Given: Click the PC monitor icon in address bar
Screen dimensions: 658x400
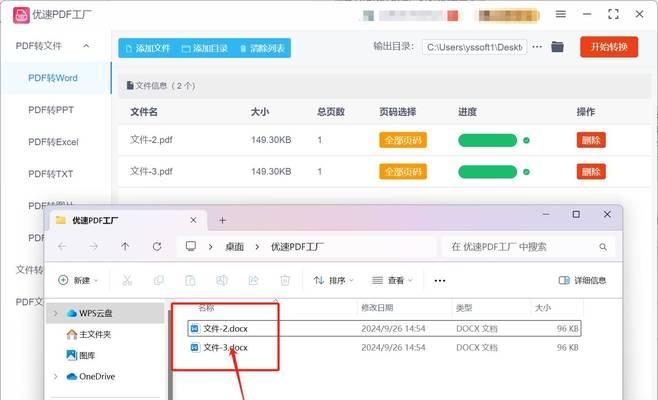Looking at the screenshot, I should coord(191,246).
